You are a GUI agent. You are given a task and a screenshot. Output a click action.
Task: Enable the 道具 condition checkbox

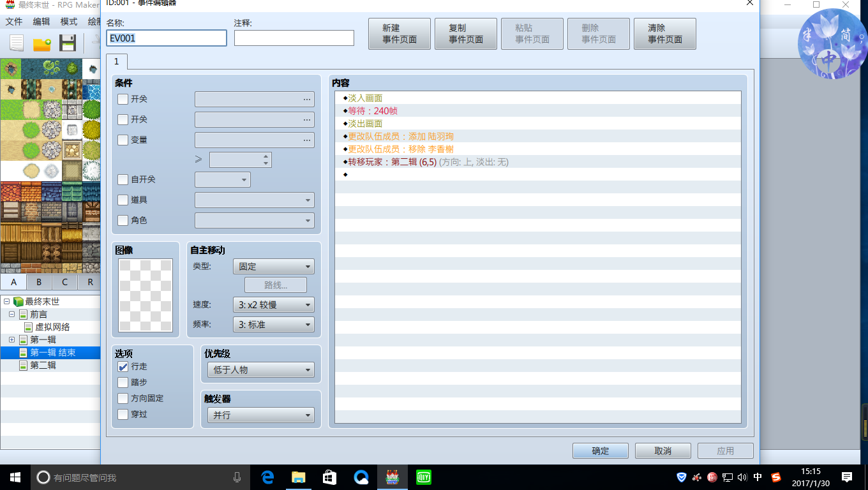point(123,200)
